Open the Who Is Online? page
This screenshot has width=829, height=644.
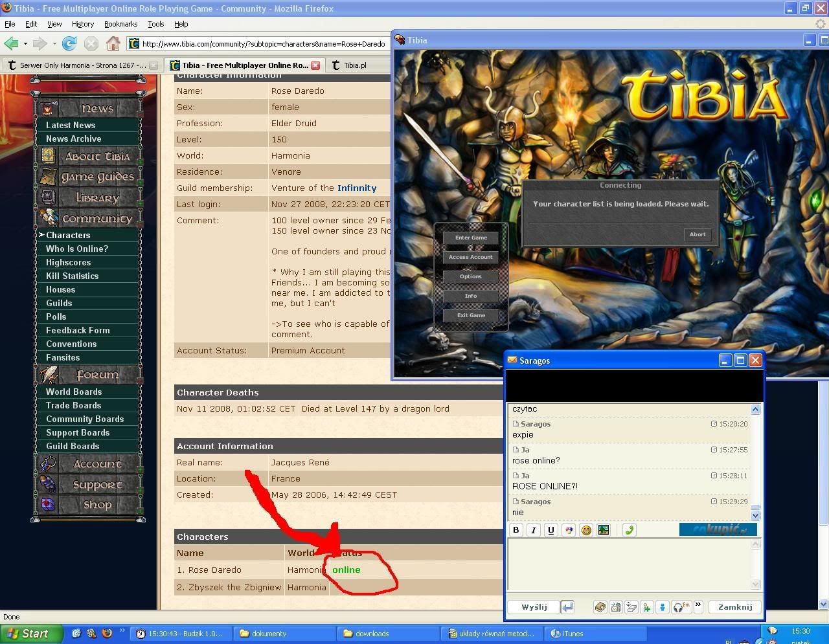77,249
